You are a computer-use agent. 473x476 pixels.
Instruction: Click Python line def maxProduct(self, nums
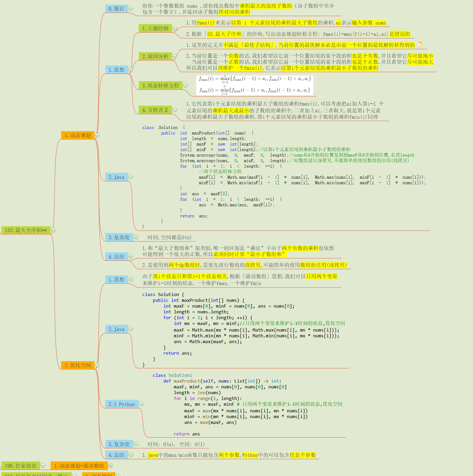pos(222,381)
